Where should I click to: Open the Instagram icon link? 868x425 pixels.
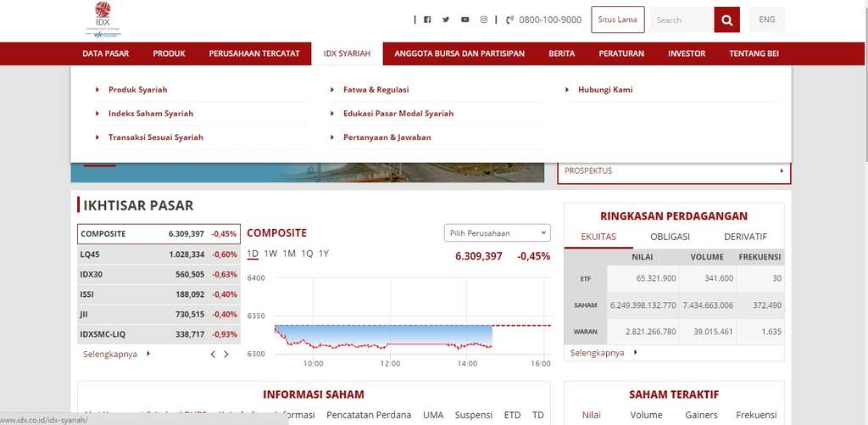pyautogui.click(x=484, y=20)
